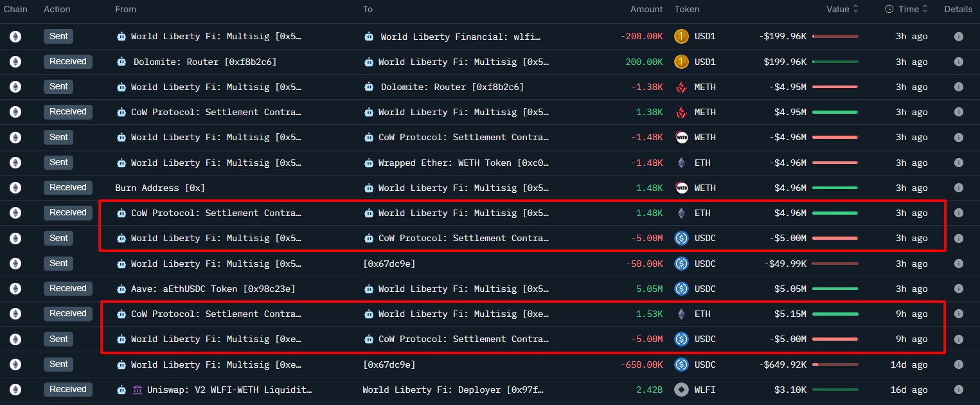980x405 pixels.
Task: Click Received badge in the 2.42B WLFI row
Action: (x=68, y=389)
